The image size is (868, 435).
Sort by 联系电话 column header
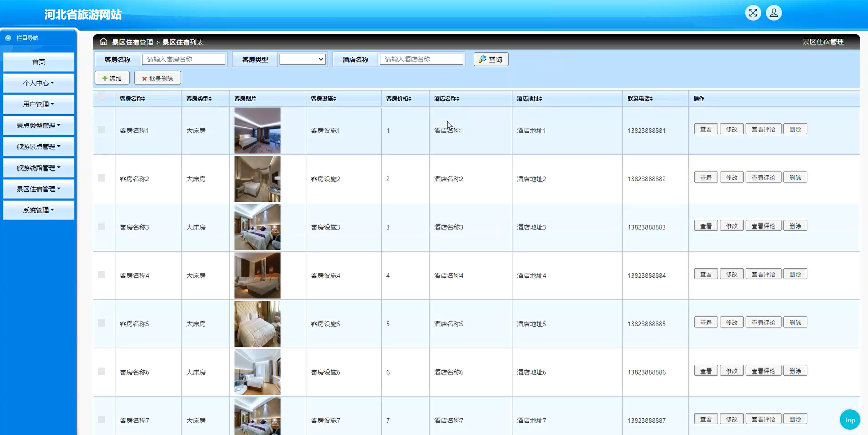pyautogui.click(x=640, y=98)
